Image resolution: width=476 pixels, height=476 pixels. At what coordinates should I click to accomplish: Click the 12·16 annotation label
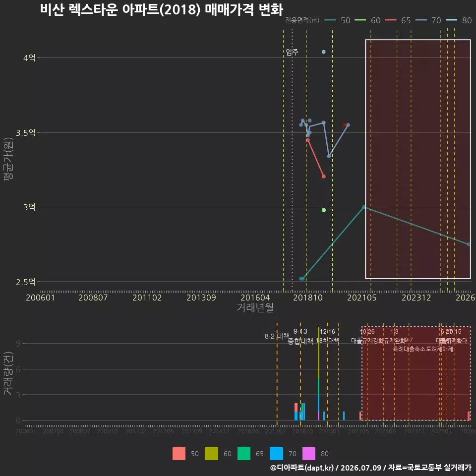(x=327, y=332)
